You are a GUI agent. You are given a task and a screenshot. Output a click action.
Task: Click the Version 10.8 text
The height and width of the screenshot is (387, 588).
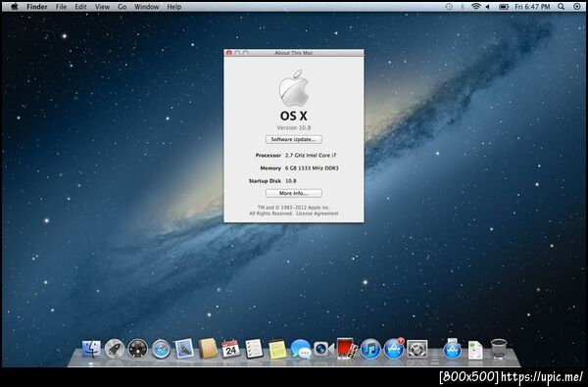pos(294,128)
